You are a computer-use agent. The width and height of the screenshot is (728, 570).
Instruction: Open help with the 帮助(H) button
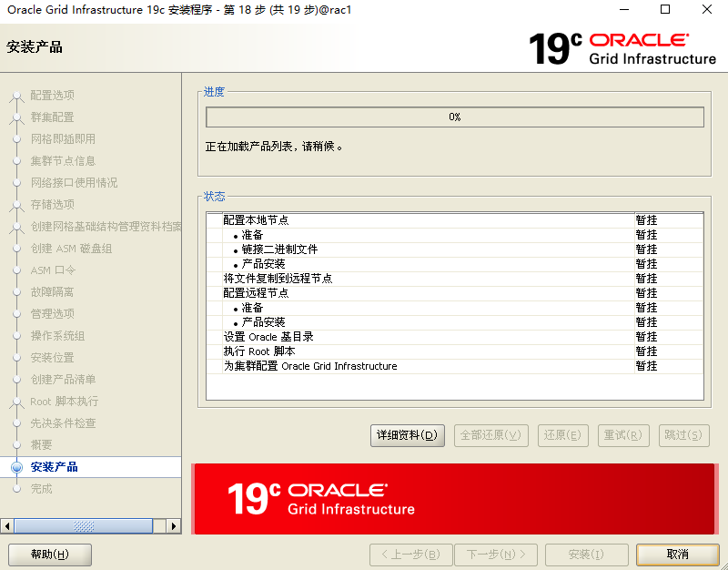click(x=50, y=555)
